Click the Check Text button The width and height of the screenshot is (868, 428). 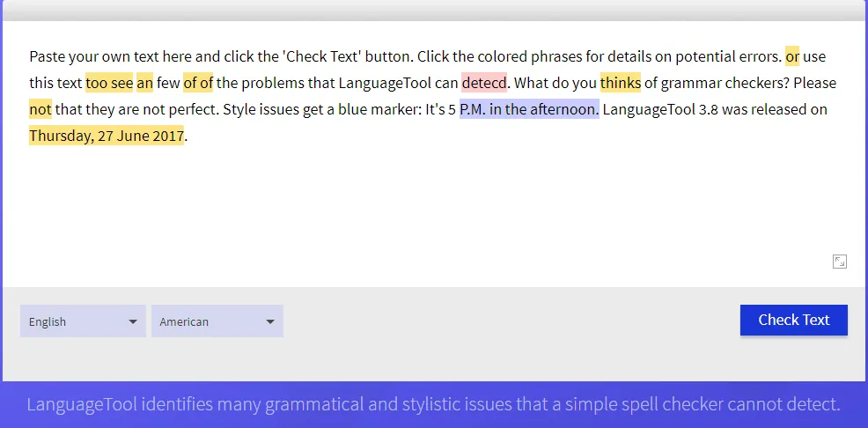coord(793,320)
